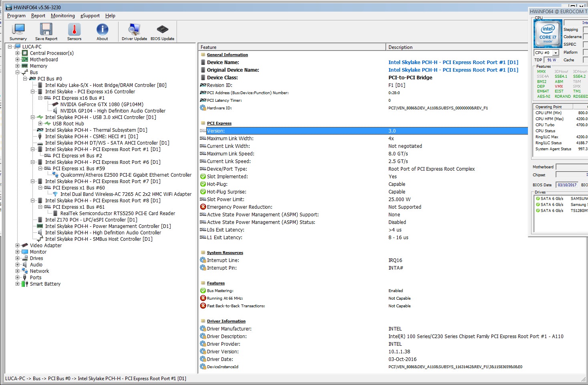Click the Motherboard field in summary window
The image size is (588, 385).
572,167
